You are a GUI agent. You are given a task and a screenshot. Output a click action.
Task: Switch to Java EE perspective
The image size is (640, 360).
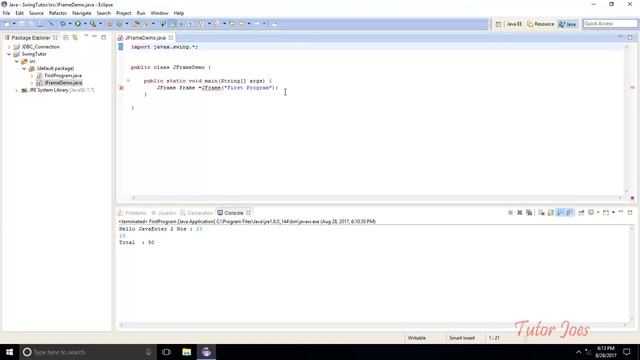[514, 24]
